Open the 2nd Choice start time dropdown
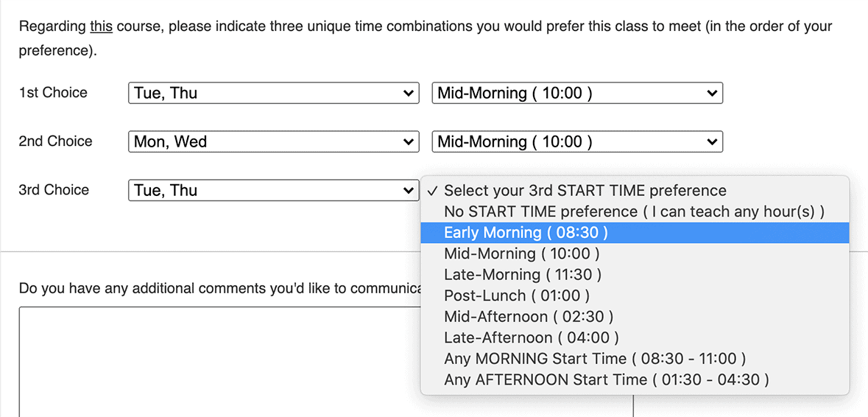868x417 pixels. [x=576, y=141]
